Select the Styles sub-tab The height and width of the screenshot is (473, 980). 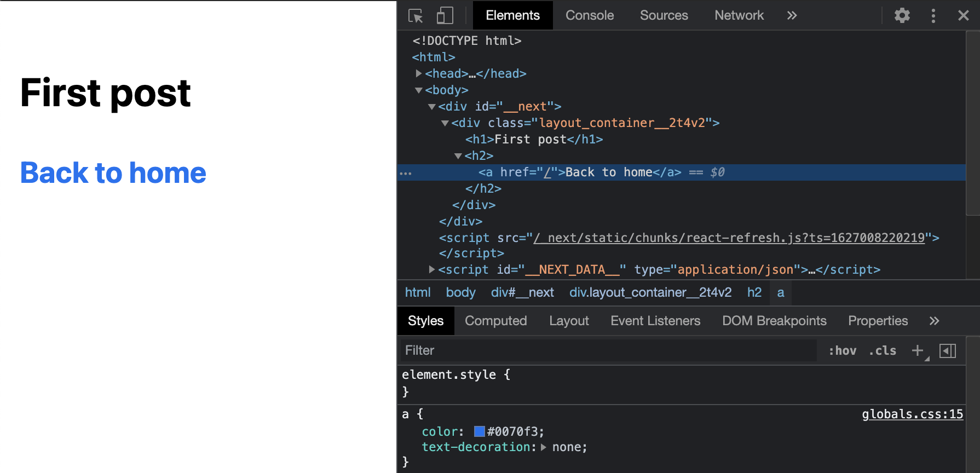[425, 321]
